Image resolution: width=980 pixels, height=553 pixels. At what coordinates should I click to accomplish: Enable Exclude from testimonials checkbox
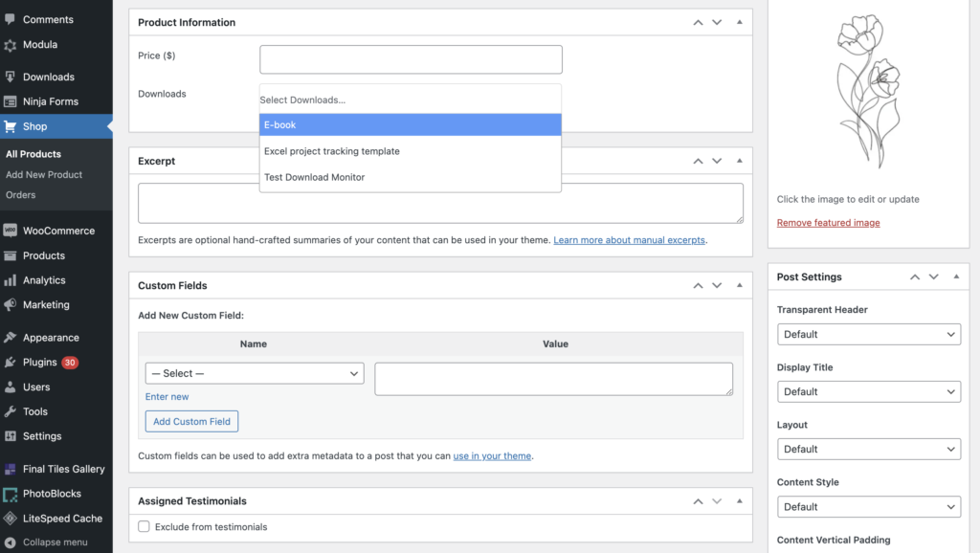[x=144, y=527]
